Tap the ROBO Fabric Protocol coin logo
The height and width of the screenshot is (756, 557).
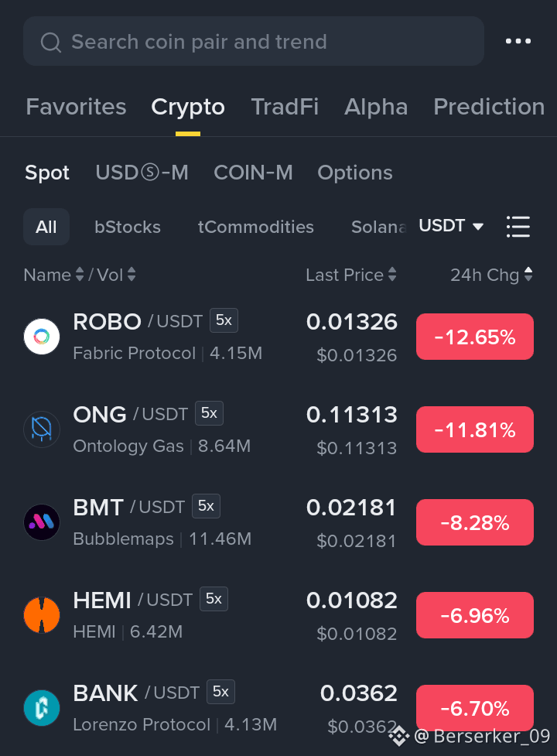42,337
